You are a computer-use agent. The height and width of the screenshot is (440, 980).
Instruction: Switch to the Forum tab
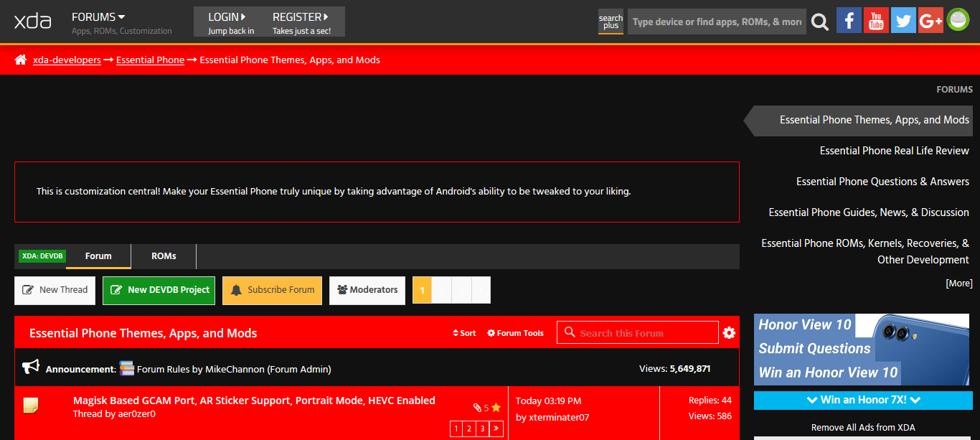tap(98, 256)
